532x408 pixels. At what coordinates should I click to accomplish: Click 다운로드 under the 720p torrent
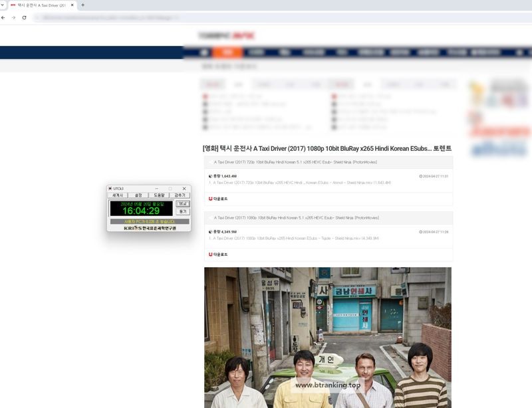pos(218,199)
